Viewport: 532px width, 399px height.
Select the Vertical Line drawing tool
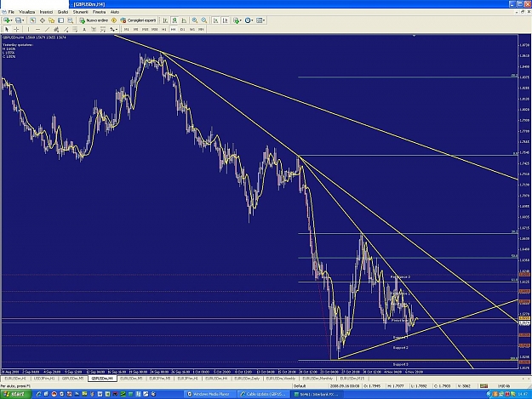[28, 30]
